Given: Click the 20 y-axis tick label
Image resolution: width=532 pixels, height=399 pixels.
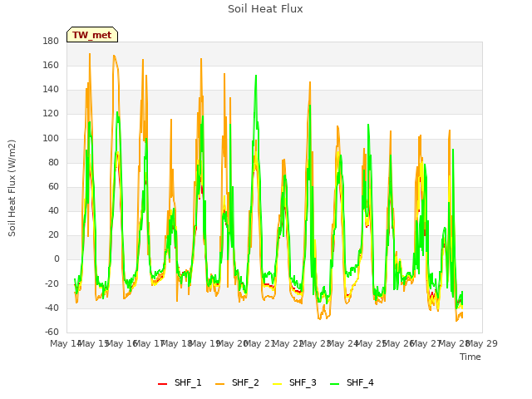Looking at the screenshot, I should [53, 234].
